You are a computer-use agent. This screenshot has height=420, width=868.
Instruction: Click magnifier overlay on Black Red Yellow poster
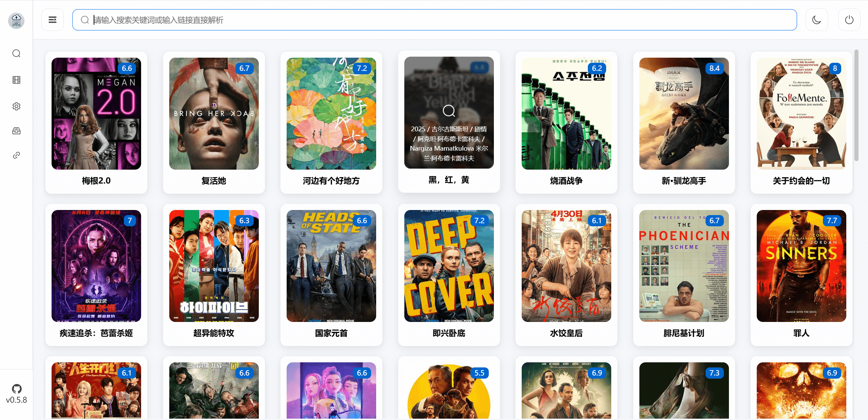(449, 111)
